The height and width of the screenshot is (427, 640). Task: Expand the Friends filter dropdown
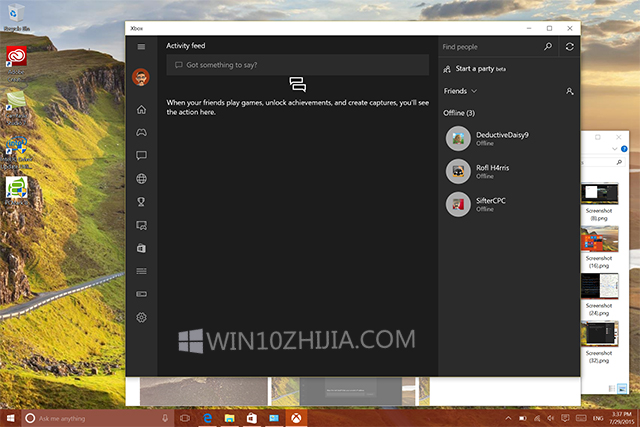tap(460, 91)
